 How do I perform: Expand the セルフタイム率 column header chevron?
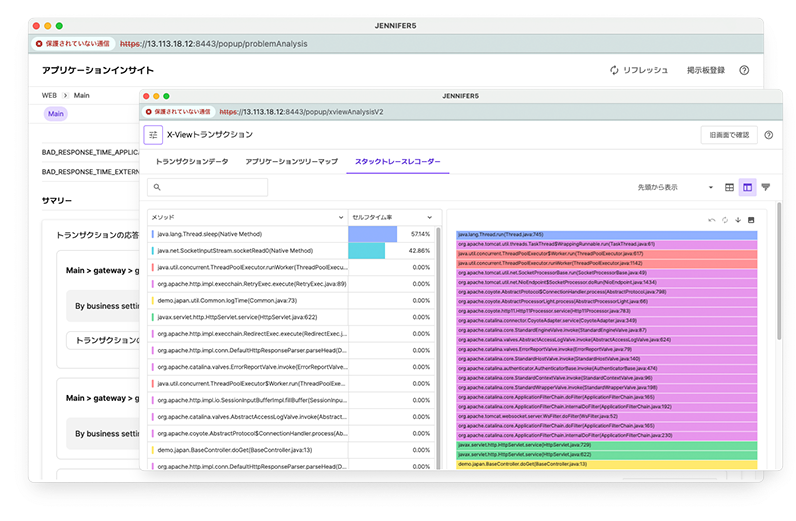(430, 216)
